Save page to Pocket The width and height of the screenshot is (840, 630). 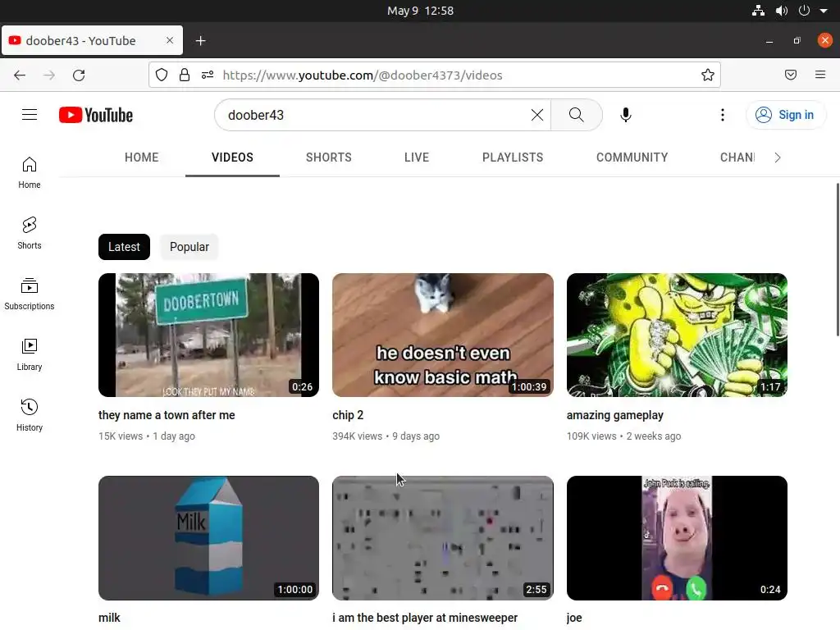790,75
